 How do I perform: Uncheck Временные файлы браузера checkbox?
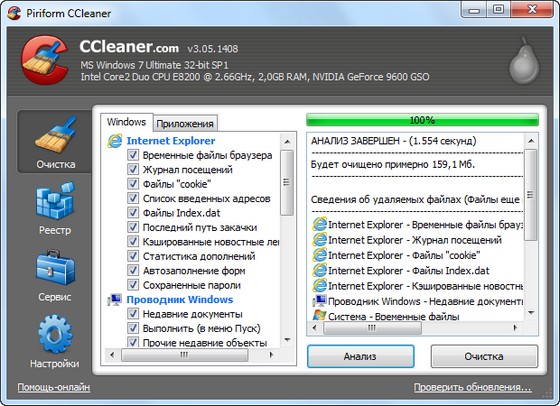point(133,155)
